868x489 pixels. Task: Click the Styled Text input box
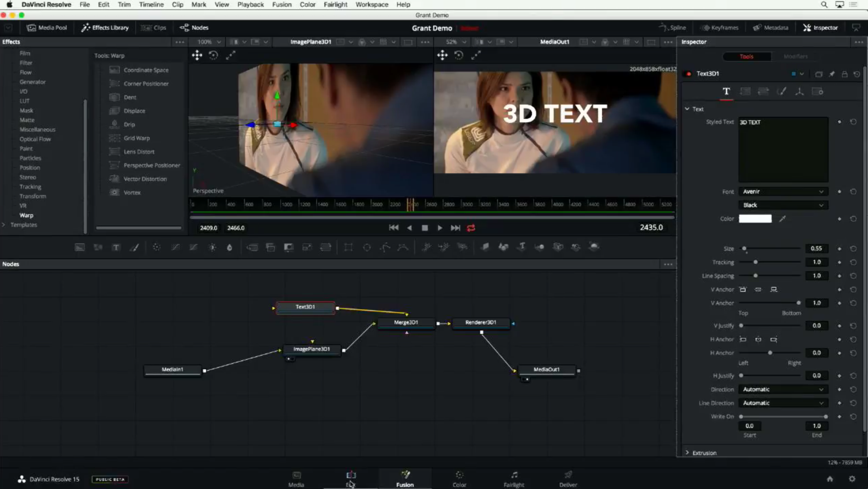pyautogui.click(x=783, y=150)
